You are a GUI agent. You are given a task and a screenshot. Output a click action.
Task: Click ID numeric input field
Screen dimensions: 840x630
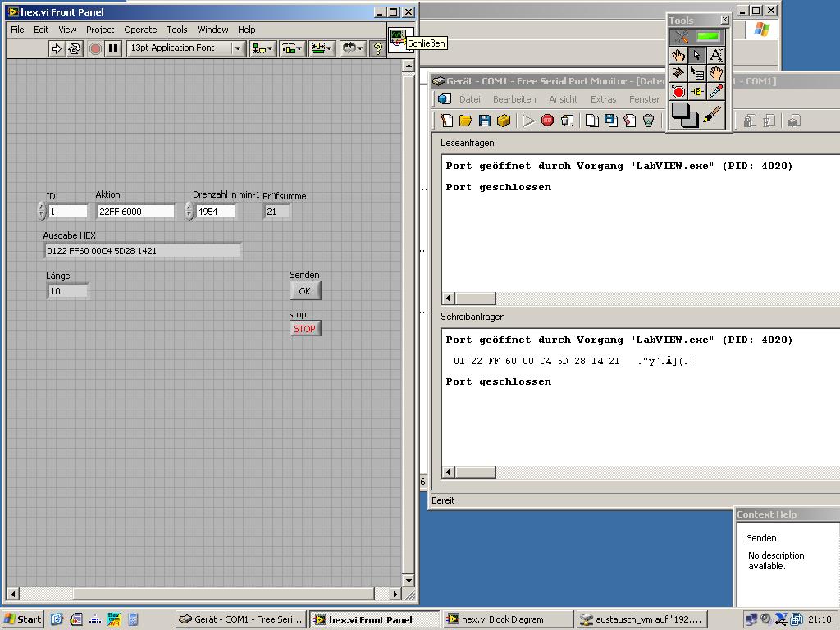coord(67,212)
